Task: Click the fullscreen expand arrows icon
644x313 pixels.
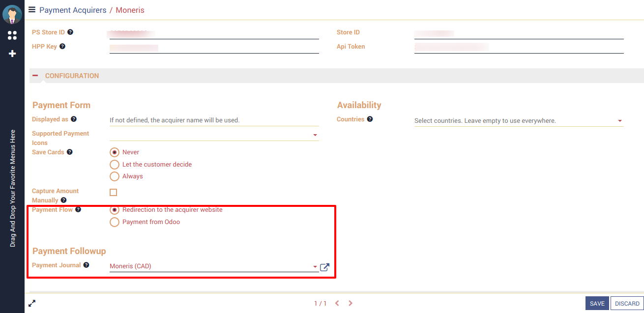Action: pyautogui.click(x=32, y=304)
